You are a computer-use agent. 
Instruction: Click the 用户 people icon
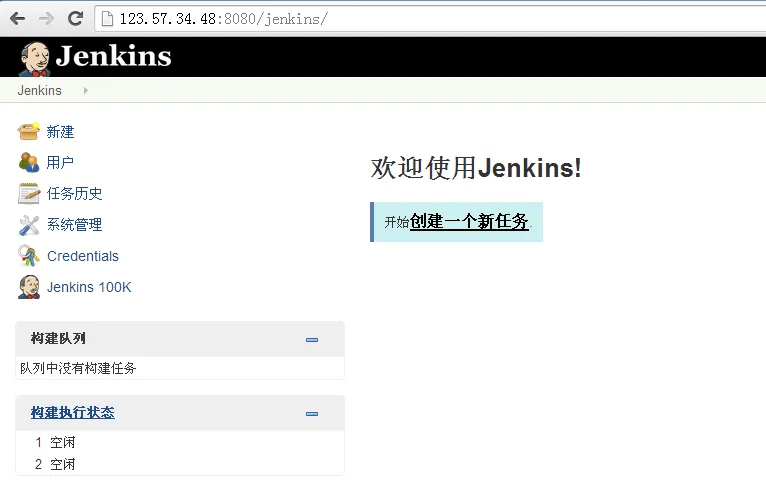pyautogui.click(x=28, y=162)
